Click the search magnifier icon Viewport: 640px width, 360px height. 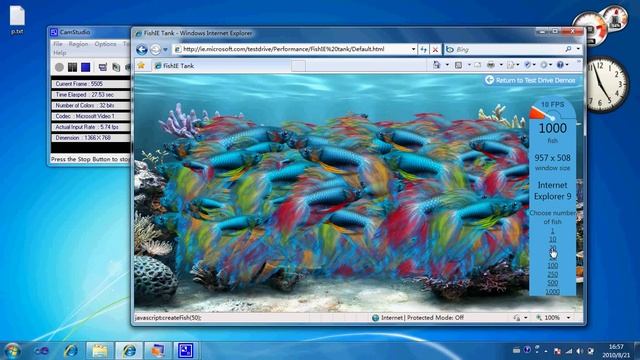click(568, 49)
